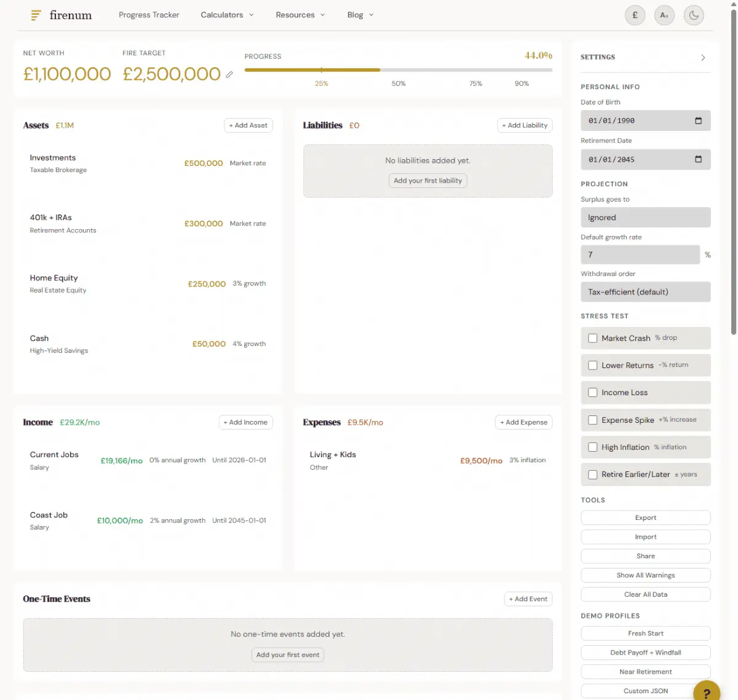Click the Default growth rate input field

pos(640,254)
